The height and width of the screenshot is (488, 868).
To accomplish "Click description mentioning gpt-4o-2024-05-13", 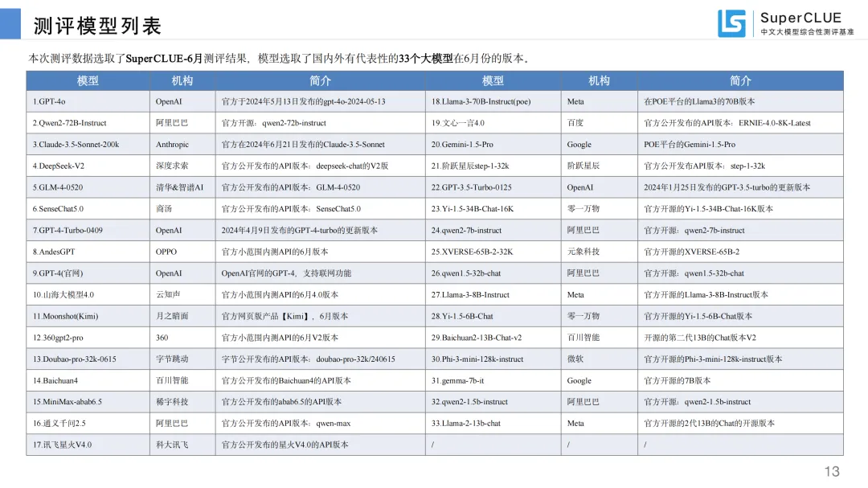I will pyautogui.click(x=321, y=101).
